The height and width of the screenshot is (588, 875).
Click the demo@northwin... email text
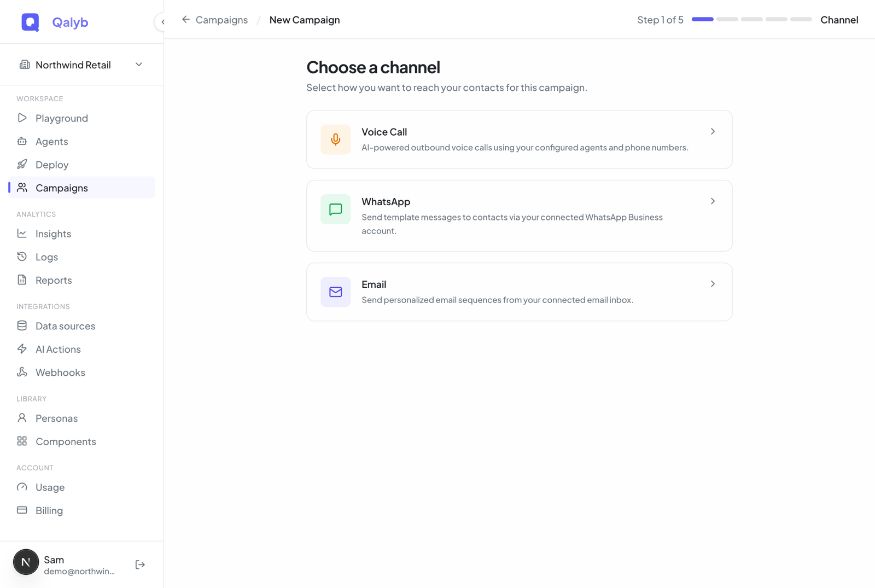(x=79, y=571)
